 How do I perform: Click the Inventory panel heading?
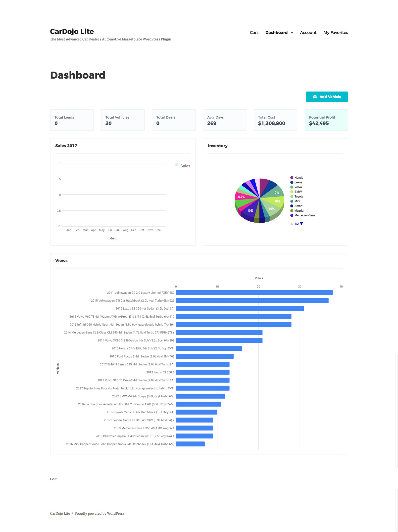click(218, 145)
